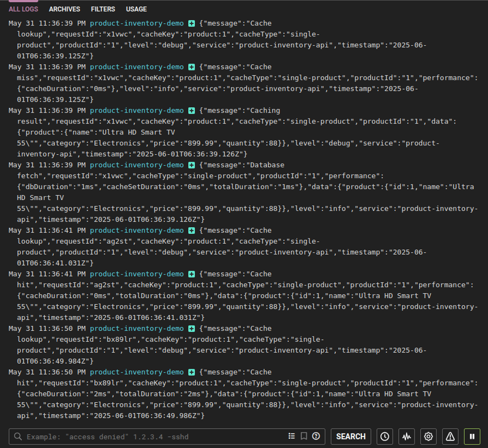Click timestamp of the Database fetch entry

tap(47, 165)
